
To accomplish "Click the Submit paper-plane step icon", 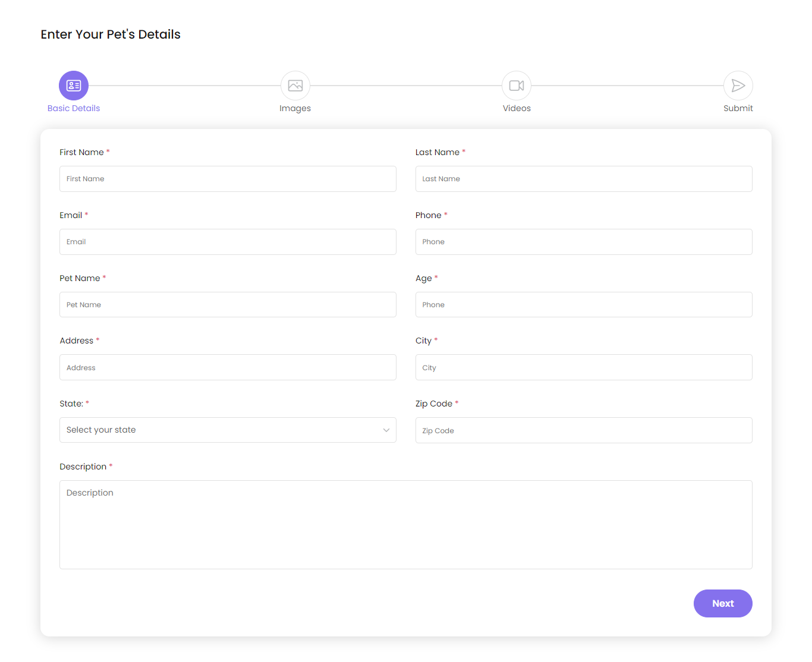I will pyautogui.click(x=738, y=85).
